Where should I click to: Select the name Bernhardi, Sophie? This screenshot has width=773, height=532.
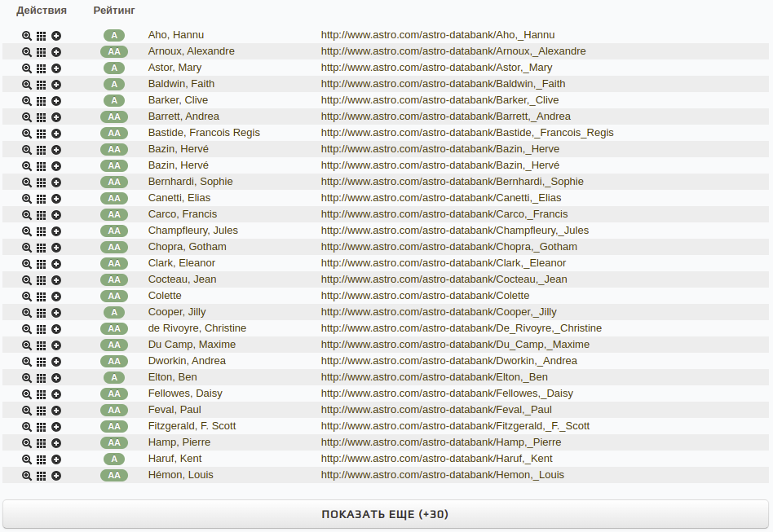(190, 182)
